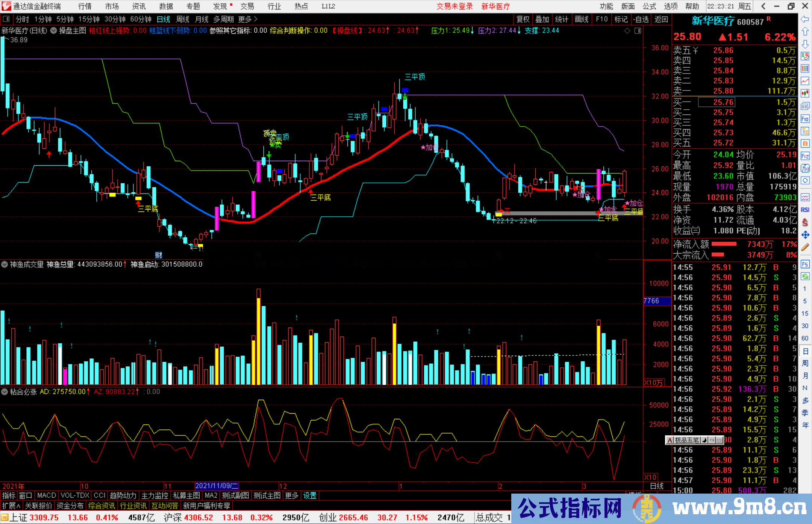The image size is (812, 524).
Task: Switch to the 周线 period tab
Action: [x=183, y=19]
